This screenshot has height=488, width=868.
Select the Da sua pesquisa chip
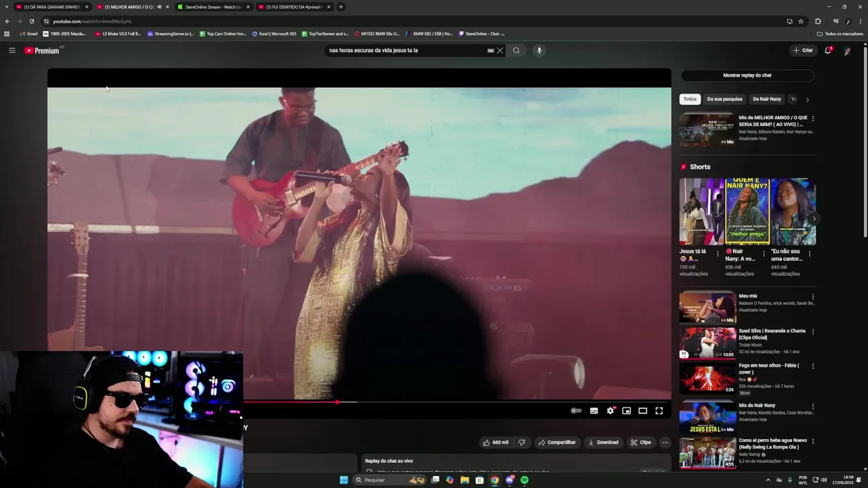tap(725, 99)
